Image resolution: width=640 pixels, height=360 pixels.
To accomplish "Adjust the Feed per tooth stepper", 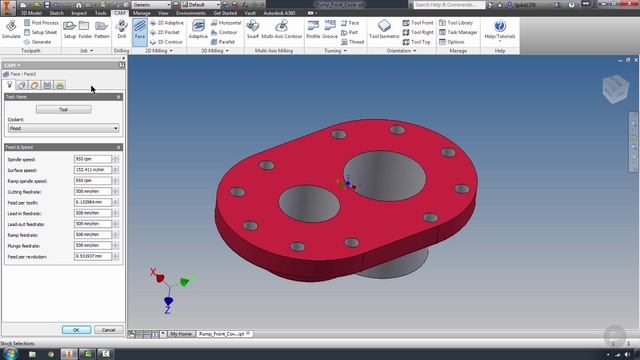I will pos(116,202).
